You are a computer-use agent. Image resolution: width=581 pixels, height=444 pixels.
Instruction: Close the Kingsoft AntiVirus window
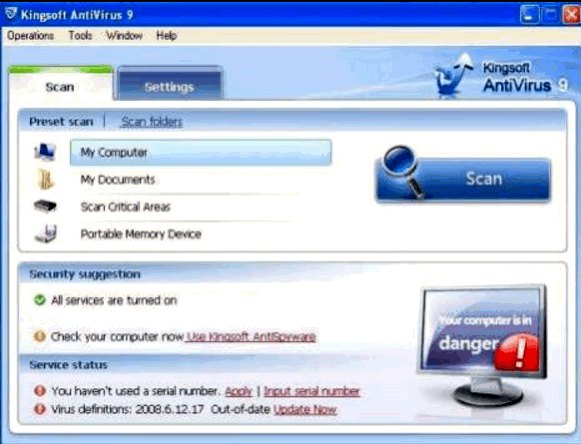tap(571, 15)
